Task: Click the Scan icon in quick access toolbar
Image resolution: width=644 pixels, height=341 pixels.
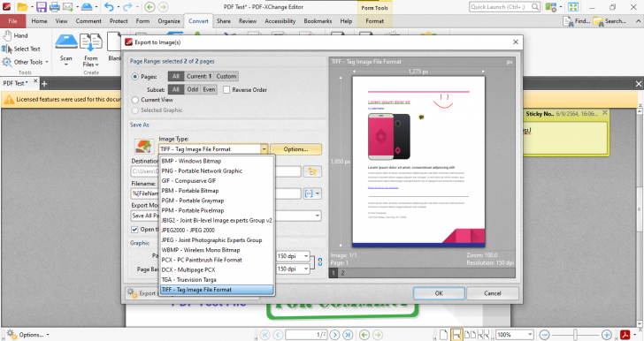Action: (87, 6)
